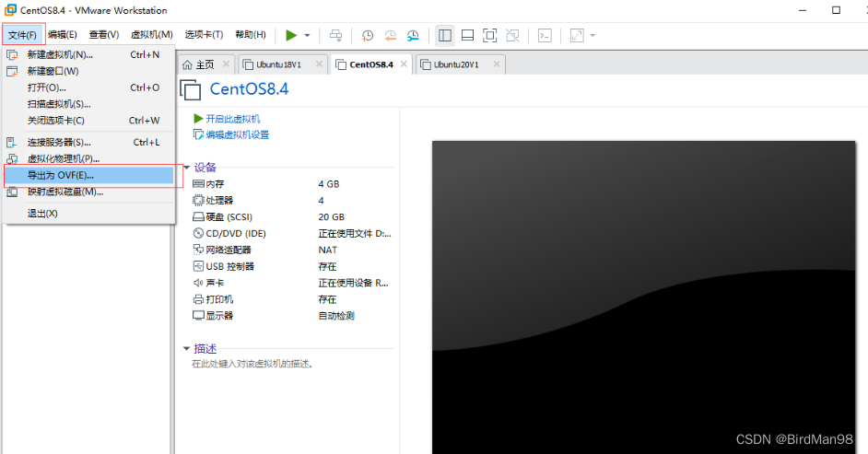Select 虚拟化物理机(P) menu entry
Screen dimensions: 868x454
coord(89,158)
